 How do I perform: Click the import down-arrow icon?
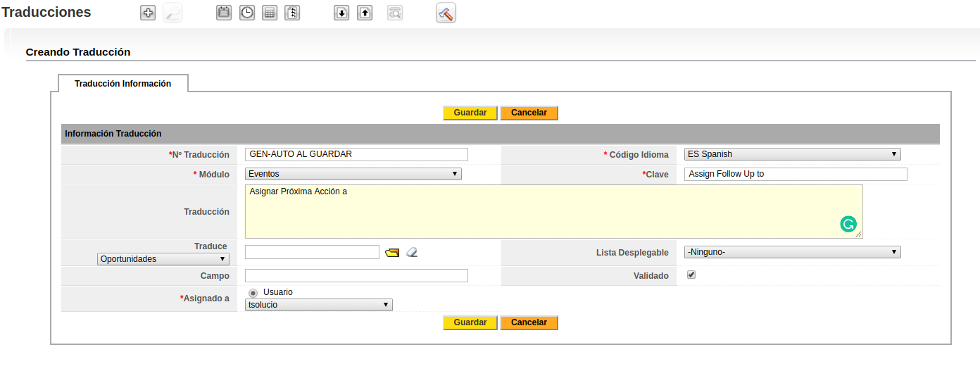(x=341, y=13)
